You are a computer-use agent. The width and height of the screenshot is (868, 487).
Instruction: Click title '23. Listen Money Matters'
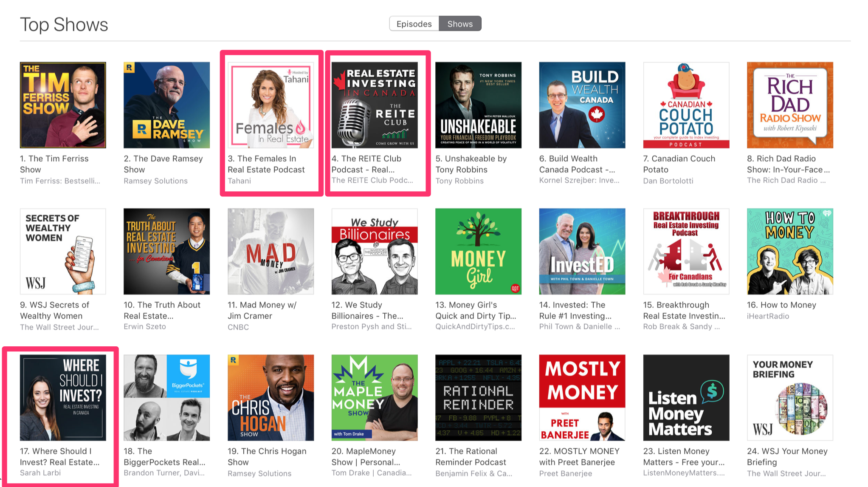684,456
